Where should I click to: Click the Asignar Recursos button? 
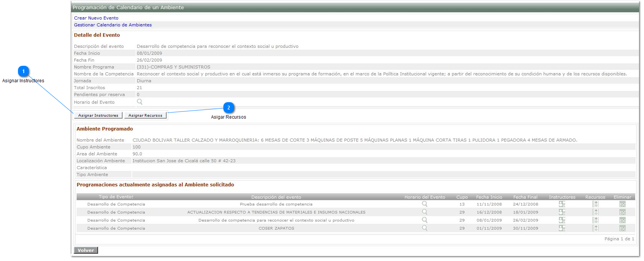tap(146, 115)
